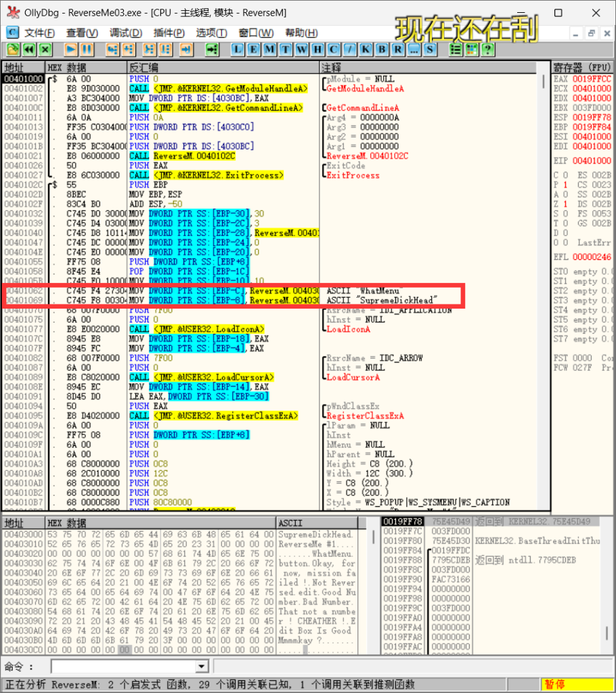This screenshot has width=616, height=693.
Task: Open Memory map with M button
Action: pos(269,49)
